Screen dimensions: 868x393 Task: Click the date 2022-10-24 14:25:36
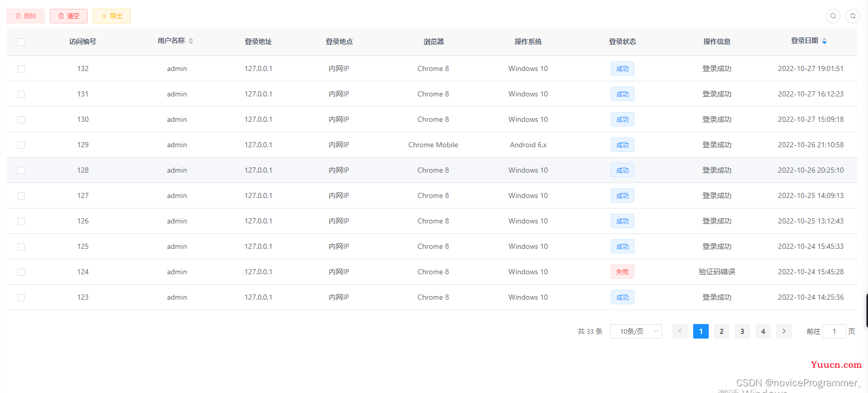tap(811, 297)
